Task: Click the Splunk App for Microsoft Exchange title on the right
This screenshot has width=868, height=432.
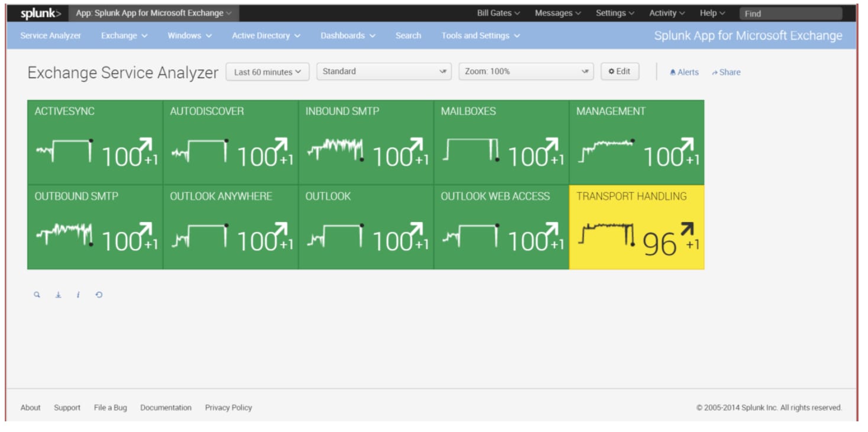Action: click(x=748, y=36)
